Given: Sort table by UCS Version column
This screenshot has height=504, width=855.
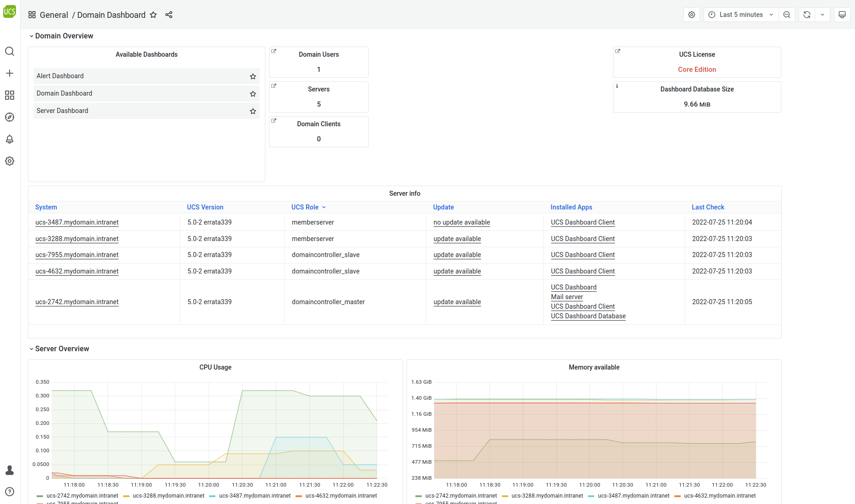Looking at the screenshot, I should click(x=205, y=207).
